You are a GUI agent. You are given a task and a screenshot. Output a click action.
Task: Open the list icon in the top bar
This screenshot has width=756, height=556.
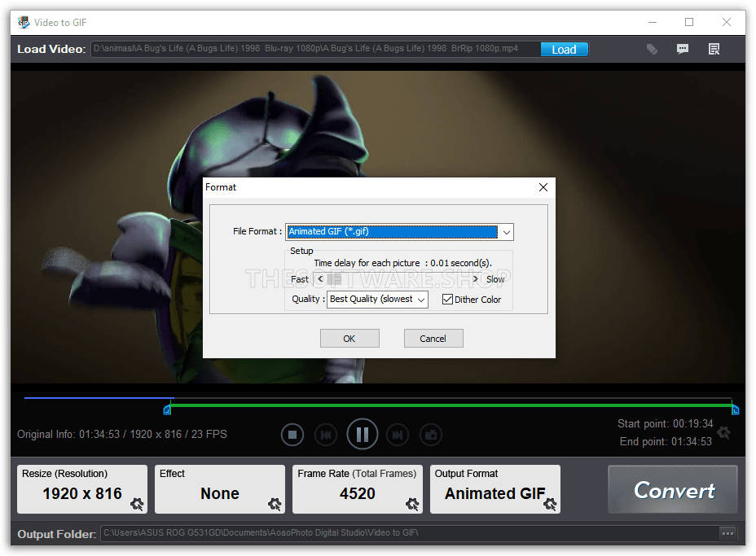(714, 49)
